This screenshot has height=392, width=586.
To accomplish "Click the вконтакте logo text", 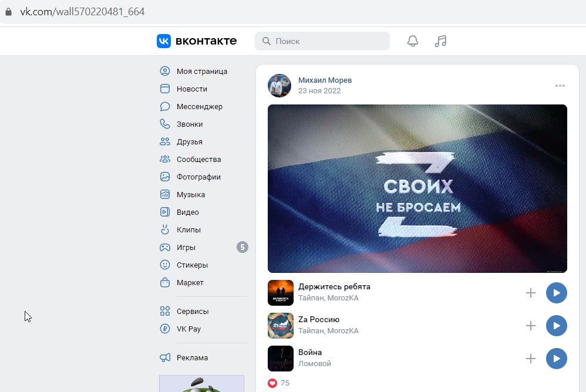I will tap(206, 41).
